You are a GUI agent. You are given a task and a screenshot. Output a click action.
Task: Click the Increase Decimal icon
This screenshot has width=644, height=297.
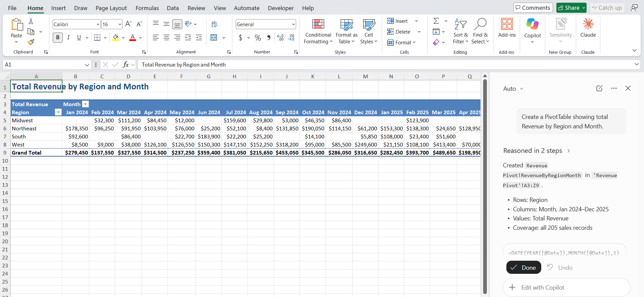[x=281, y=38]
